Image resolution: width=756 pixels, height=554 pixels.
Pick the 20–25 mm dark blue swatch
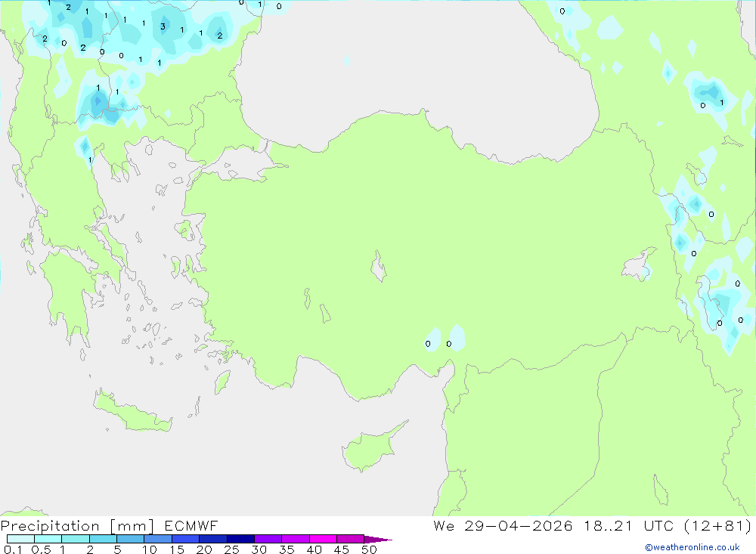[213, 539]
